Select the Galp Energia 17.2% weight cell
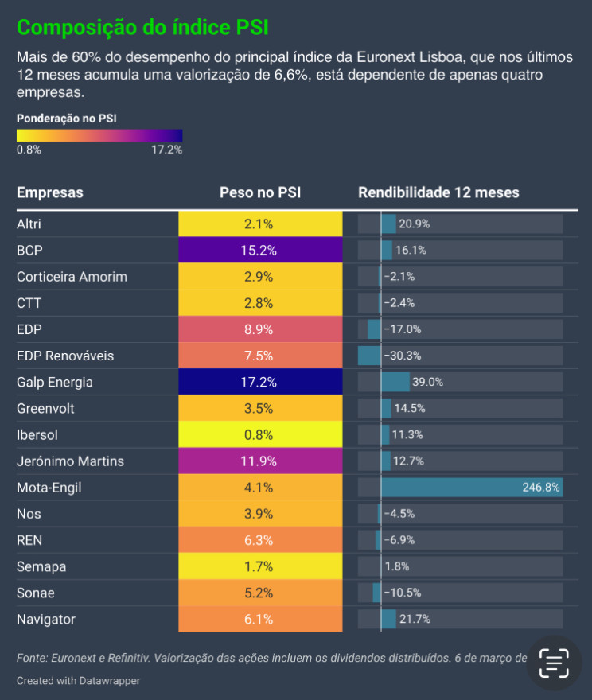The image size is (592, 700). pyautogui.click(x=260, y=382)
